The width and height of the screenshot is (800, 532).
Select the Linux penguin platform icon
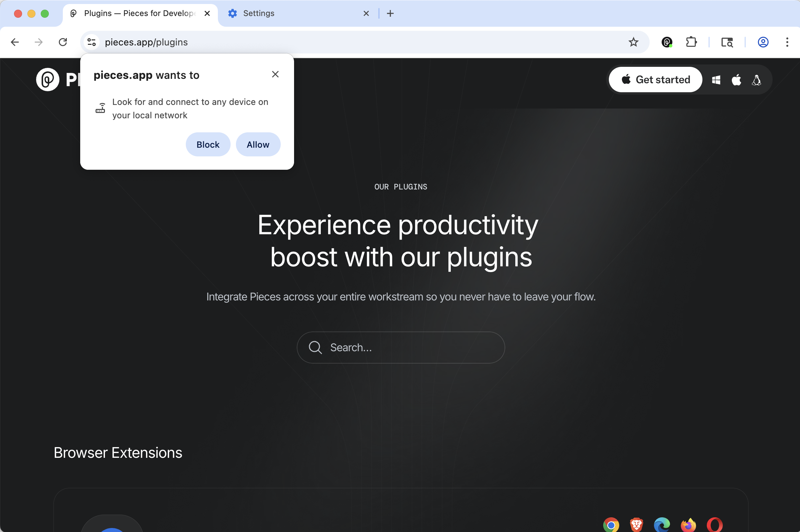pyautogui.click(x=756, y=80)
